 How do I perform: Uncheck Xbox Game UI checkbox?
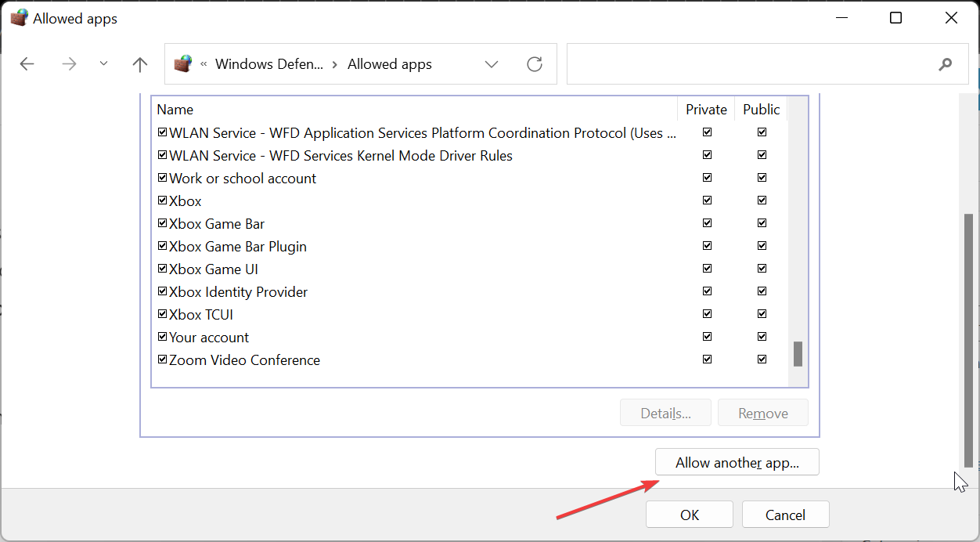pyautogui.click(x=163, y=269)
